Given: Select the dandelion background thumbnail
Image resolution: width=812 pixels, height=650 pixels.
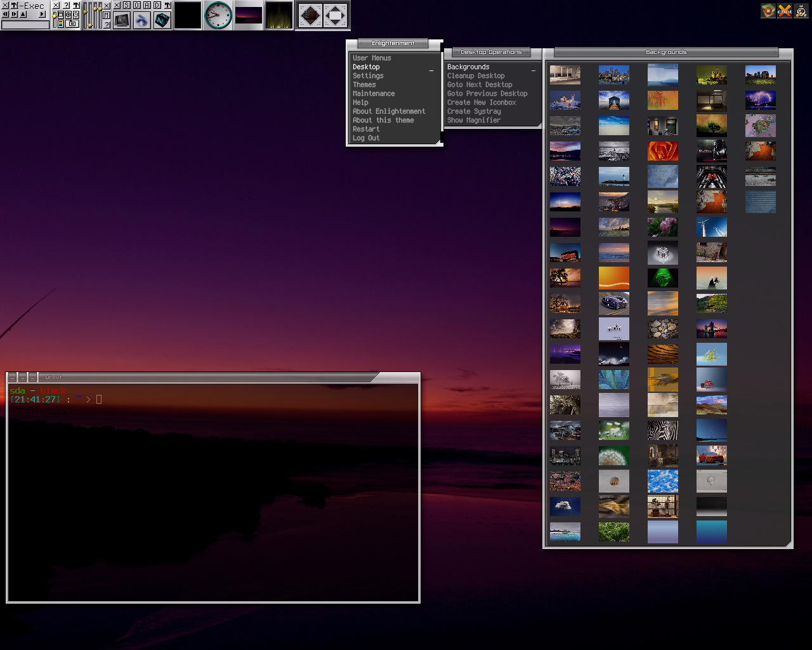Looking at the screenshot, I should [x=614, y=456].
